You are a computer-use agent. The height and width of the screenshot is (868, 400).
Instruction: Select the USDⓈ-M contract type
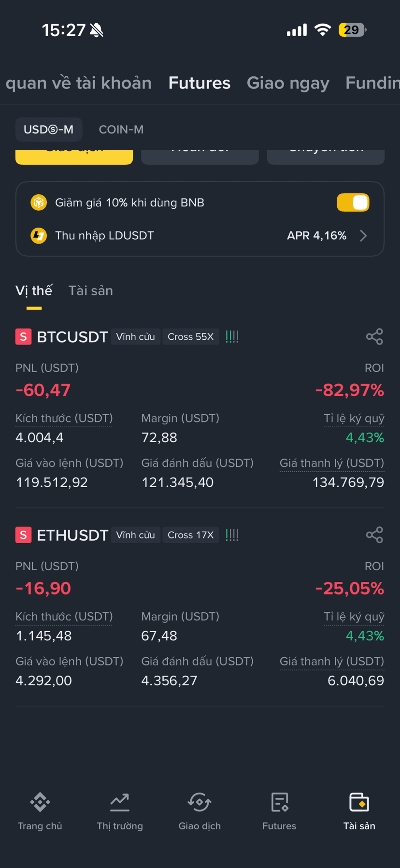pyautogui.click(x=49, y=130)
